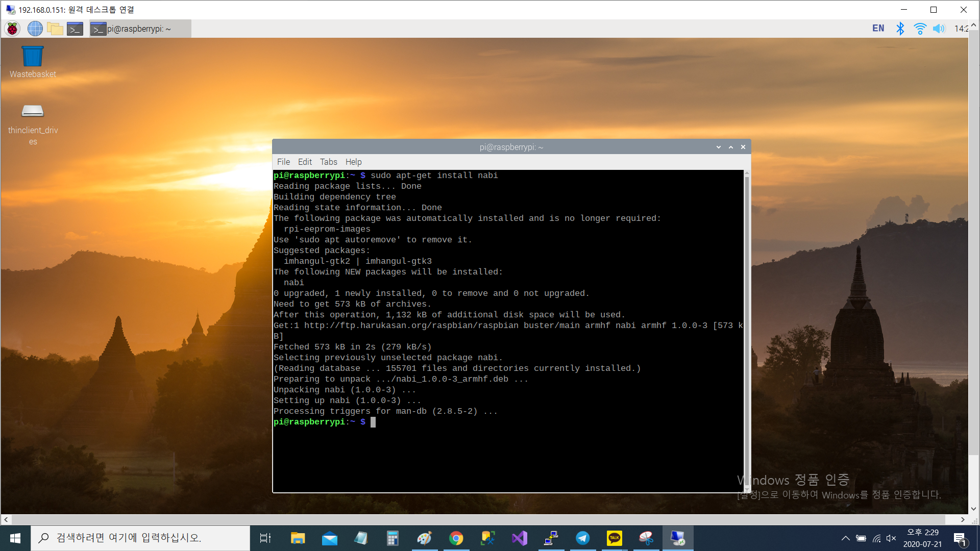Switch the EN keyboard layout indicator
Viewport: 980px width, 551px height.
pos(878,29)
